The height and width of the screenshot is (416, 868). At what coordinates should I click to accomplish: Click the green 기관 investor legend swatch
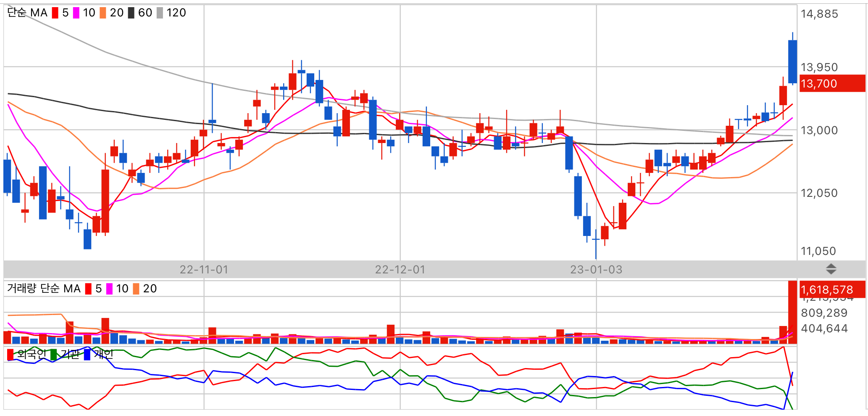54,355
